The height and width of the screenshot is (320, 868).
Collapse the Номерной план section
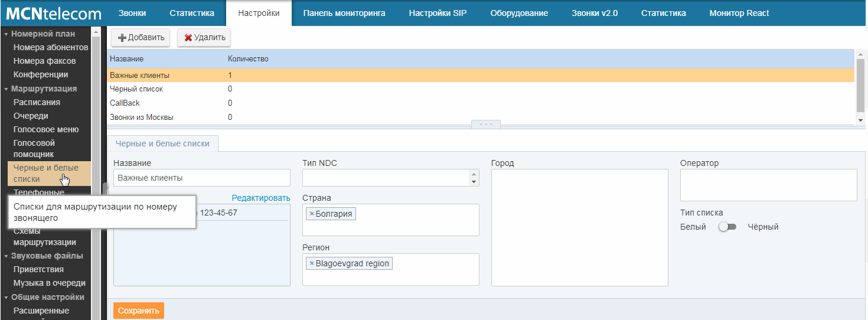pyautogui.click(x=6, y=34)
